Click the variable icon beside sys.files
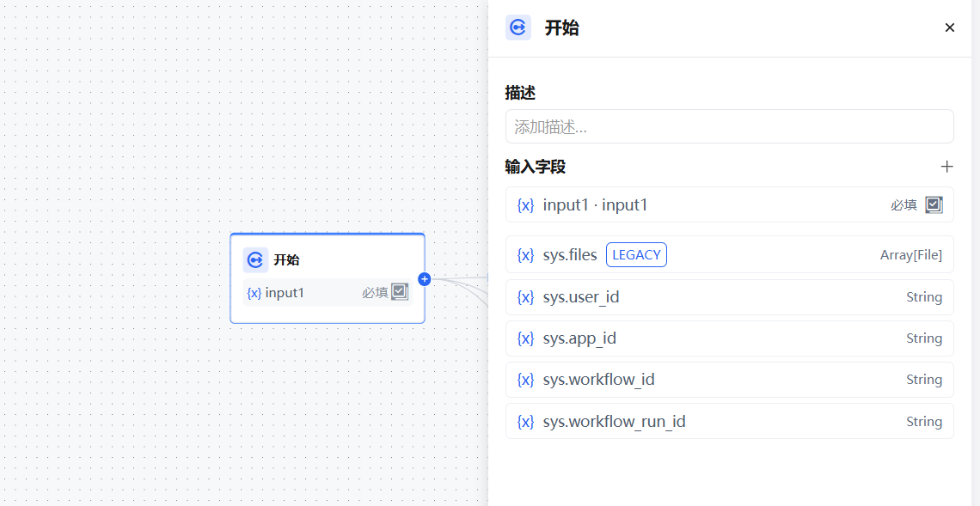The width and height of the screenshot is (980, 506). pos(525,255)
